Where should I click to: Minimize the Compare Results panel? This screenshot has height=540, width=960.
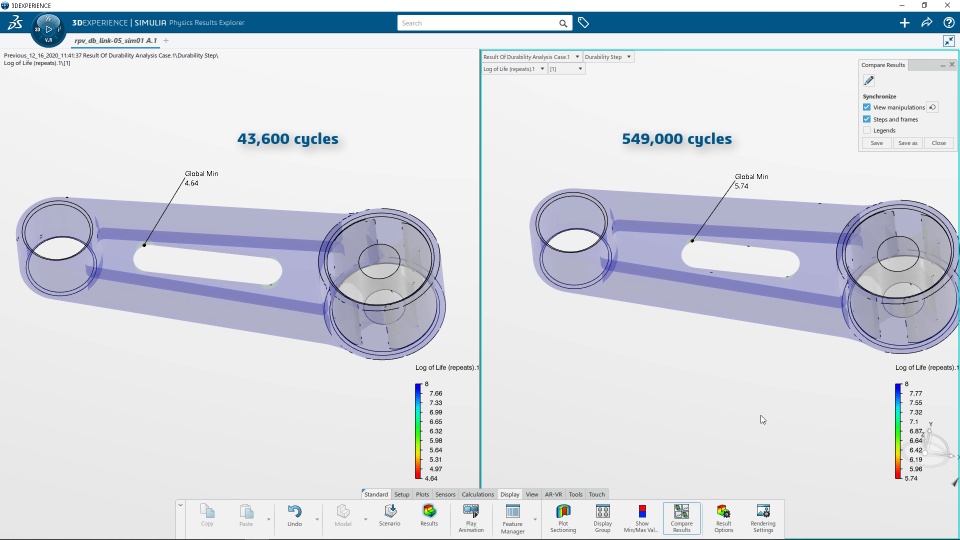[942, 65]
